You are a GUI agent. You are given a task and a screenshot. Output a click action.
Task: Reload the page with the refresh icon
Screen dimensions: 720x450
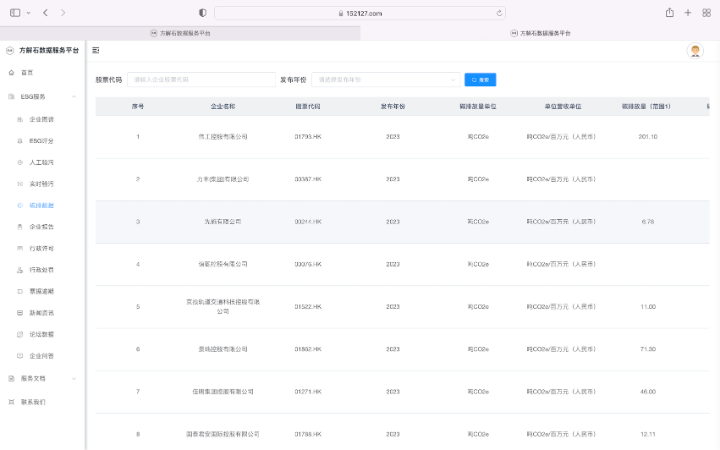[499, 13]
